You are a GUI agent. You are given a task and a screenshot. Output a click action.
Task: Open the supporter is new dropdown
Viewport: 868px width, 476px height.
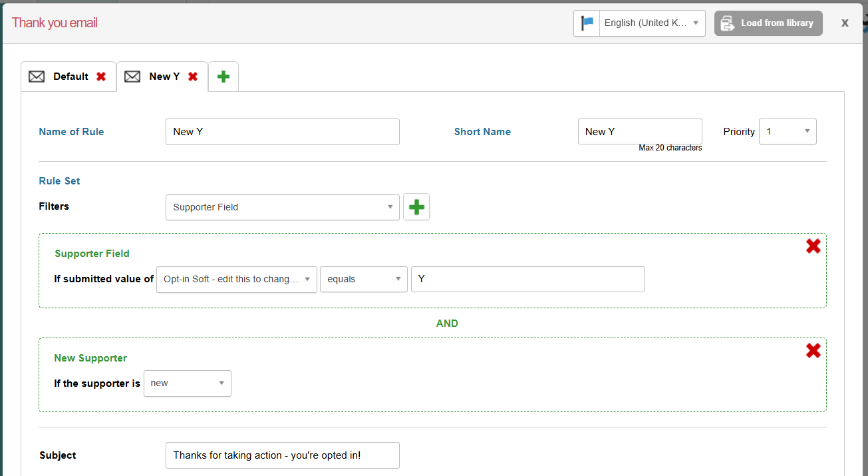[188, 383]
